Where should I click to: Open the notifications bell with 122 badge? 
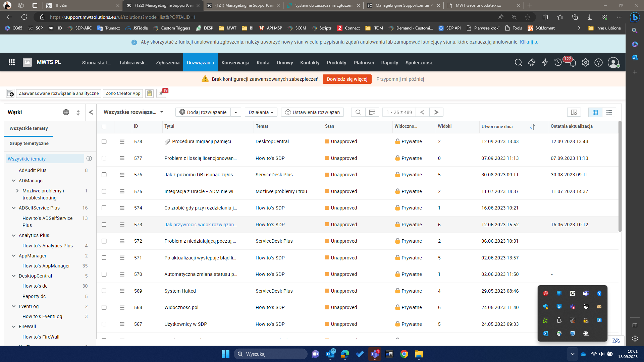click(x=573, y=63)
